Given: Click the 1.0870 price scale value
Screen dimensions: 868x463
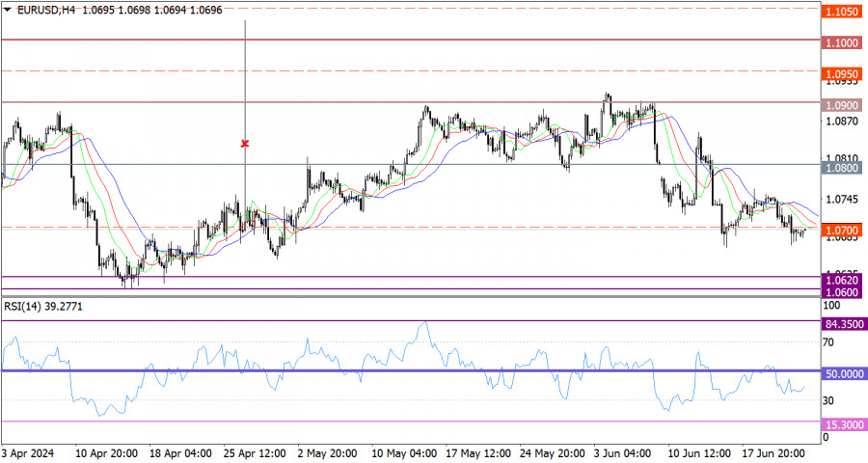Looking at the screenshot, I should (x=841, y=122).
